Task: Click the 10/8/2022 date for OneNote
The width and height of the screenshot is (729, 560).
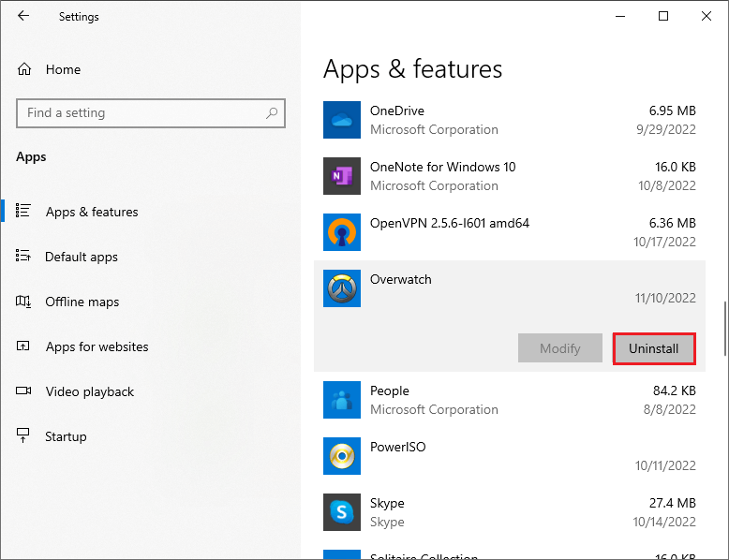Action: pos(667,186)
